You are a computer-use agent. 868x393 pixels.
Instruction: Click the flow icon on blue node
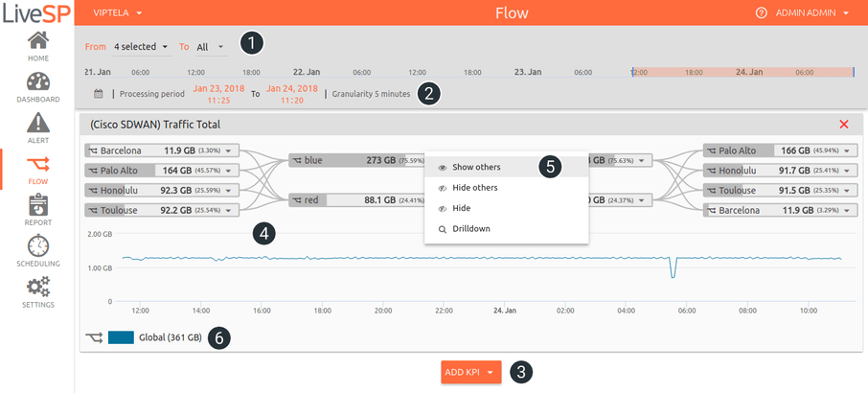click(297, 160)
